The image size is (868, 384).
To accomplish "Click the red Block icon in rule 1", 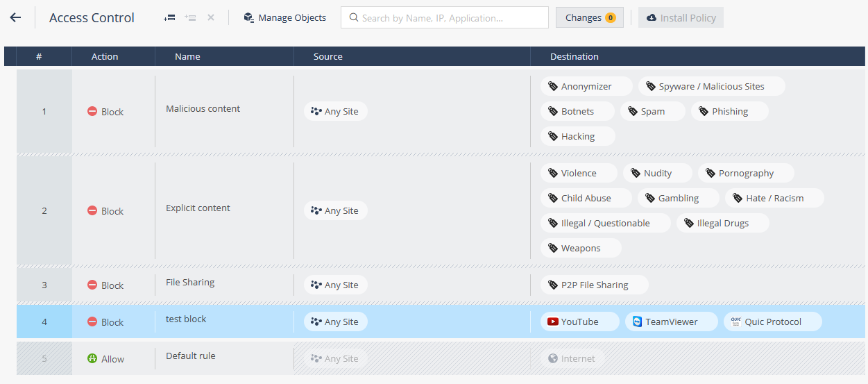I will (x=92, y=111).
